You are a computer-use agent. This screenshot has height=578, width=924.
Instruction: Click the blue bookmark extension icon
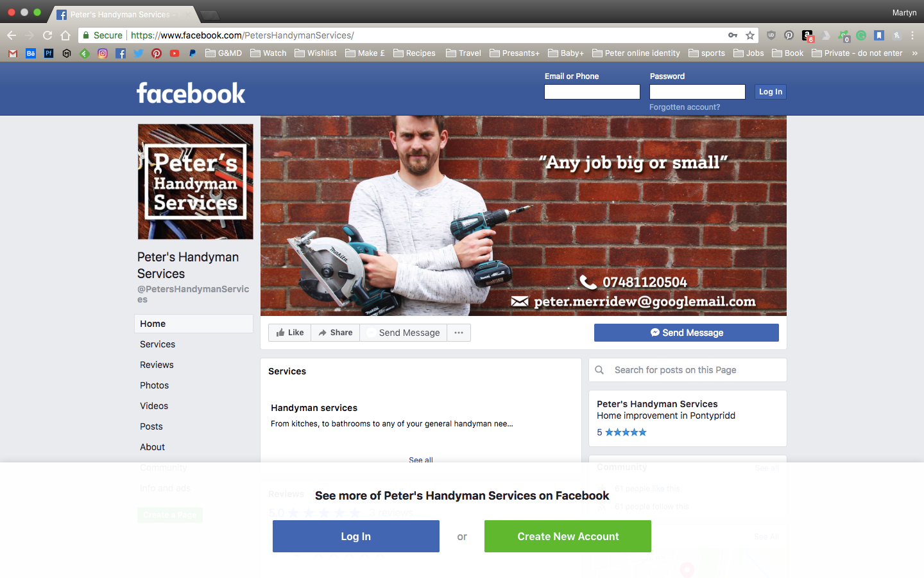(x=879, y=35)
